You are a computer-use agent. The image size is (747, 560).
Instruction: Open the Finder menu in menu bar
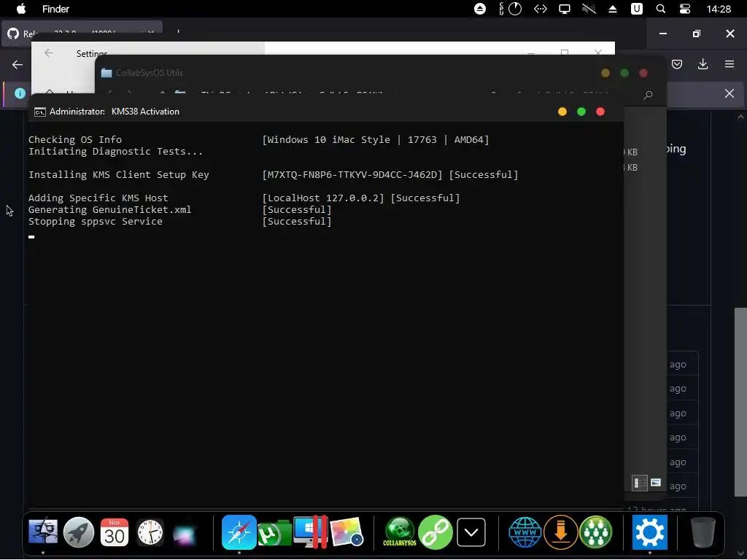[x=55, y=9]
